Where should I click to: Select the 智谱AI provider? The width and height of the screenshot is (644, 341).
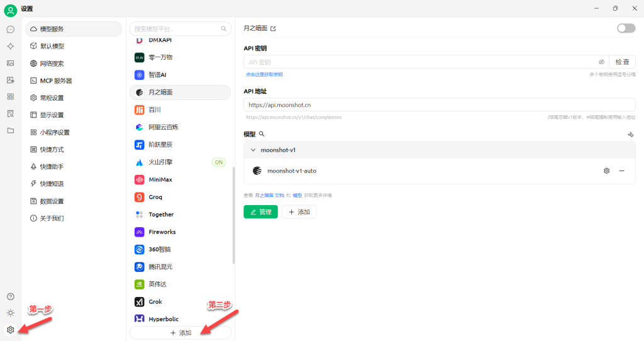[x=180, y=75]
